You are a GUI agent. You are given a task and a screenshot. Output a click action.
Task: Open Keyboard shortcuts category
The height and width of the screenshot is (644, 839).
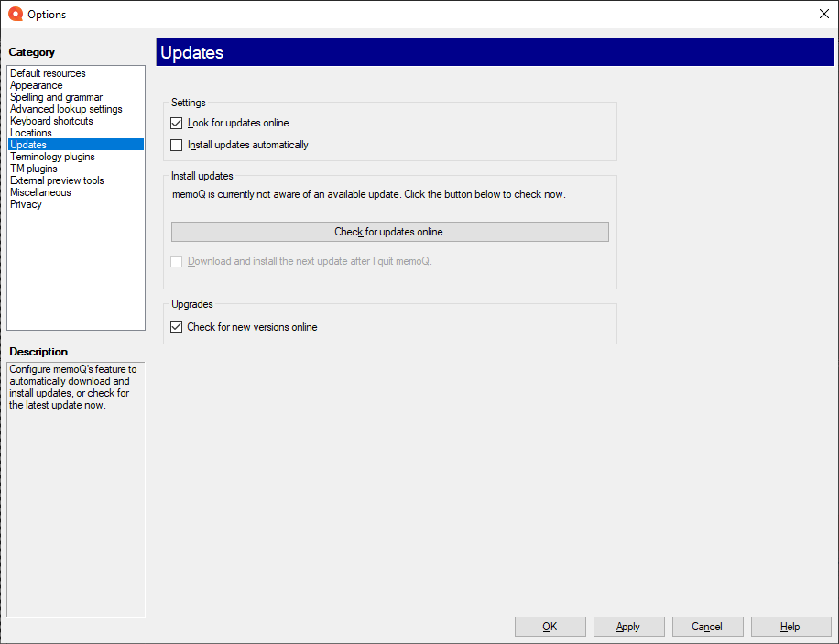click(x=51, y=121)
